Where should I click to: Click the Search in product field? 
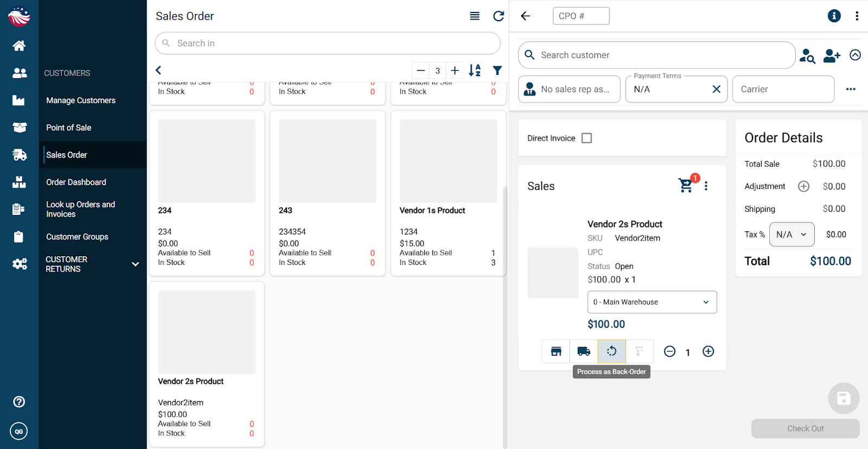[x=328, y=43]
